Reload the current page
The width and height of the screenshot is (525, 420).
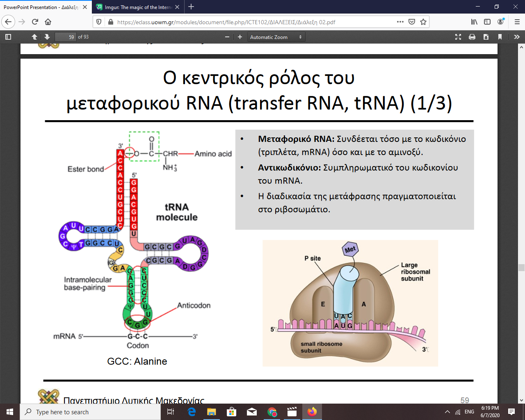(x=35, y=22)
